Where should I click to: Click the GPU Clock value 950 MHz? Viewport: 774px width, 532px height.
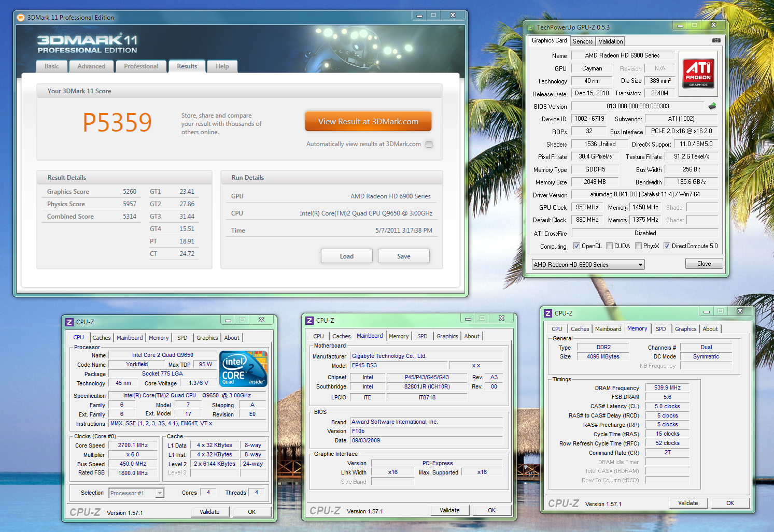(x=587, y=208)
